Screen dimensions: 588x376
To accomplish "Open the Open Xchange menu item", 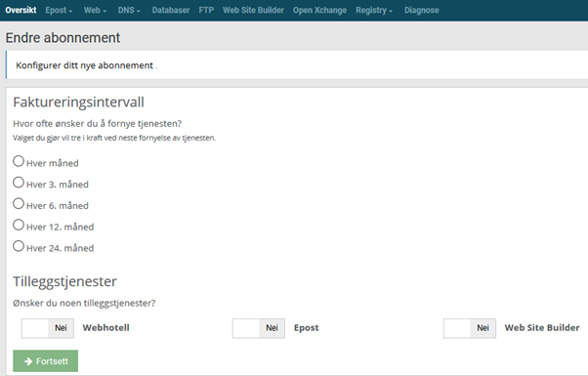I will click(x=319, y=10).
